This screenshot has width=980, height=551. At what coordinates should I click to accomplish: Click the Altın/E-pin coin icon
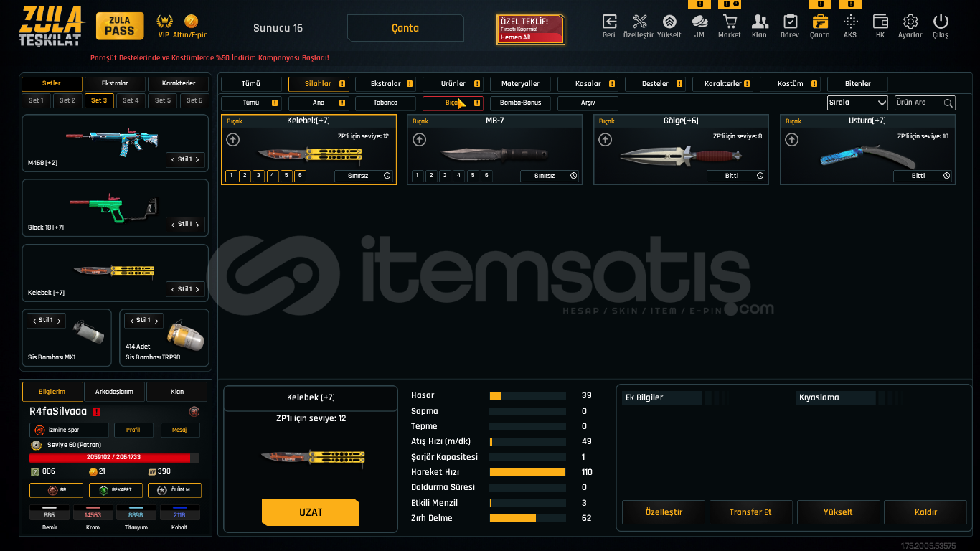coord(191,21)
